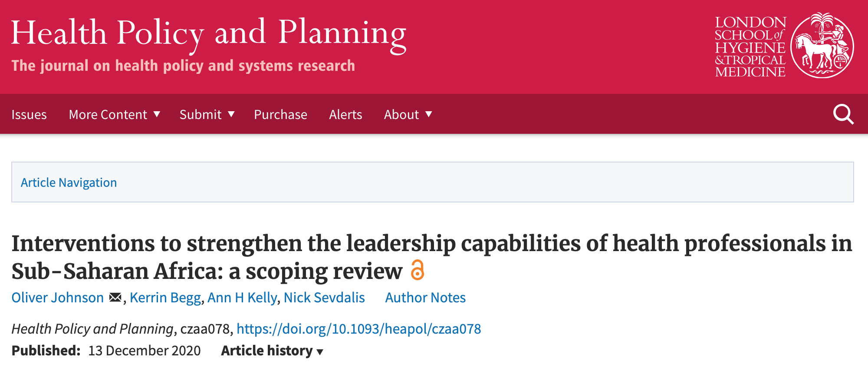Open author Ann H Kelly's details
This screenshot has width=868, height=371.
click(x=242, y=298)
